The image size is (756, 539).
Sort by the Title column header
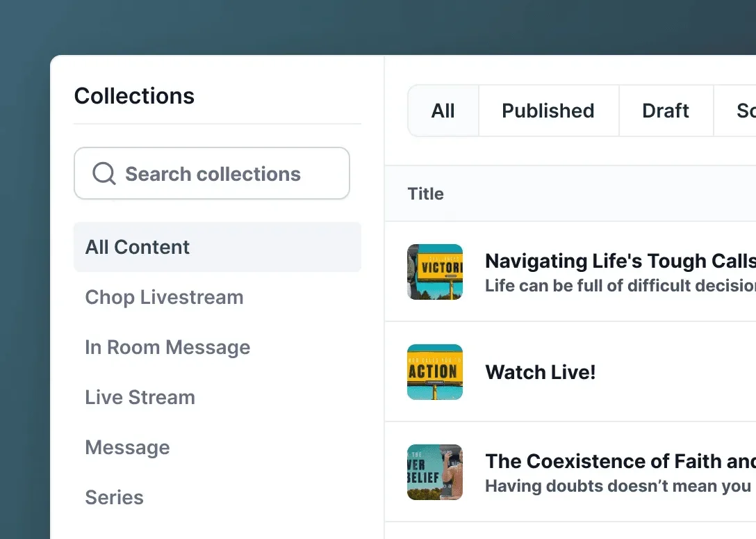426,194
